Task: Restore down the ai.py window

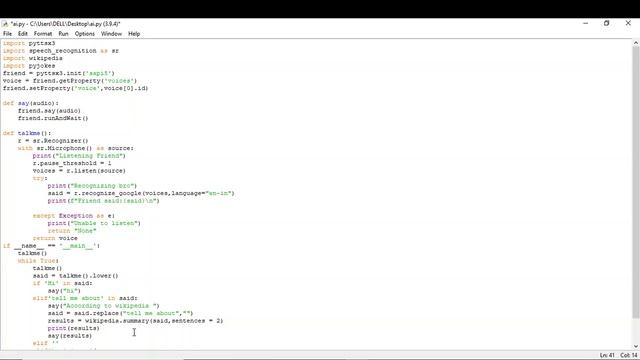Action: (607, 24)
